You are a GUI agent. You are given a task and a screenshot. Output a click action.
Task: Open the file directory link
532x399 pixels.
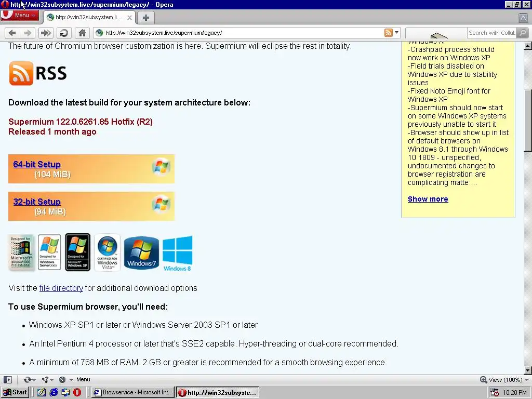(61, 288)
